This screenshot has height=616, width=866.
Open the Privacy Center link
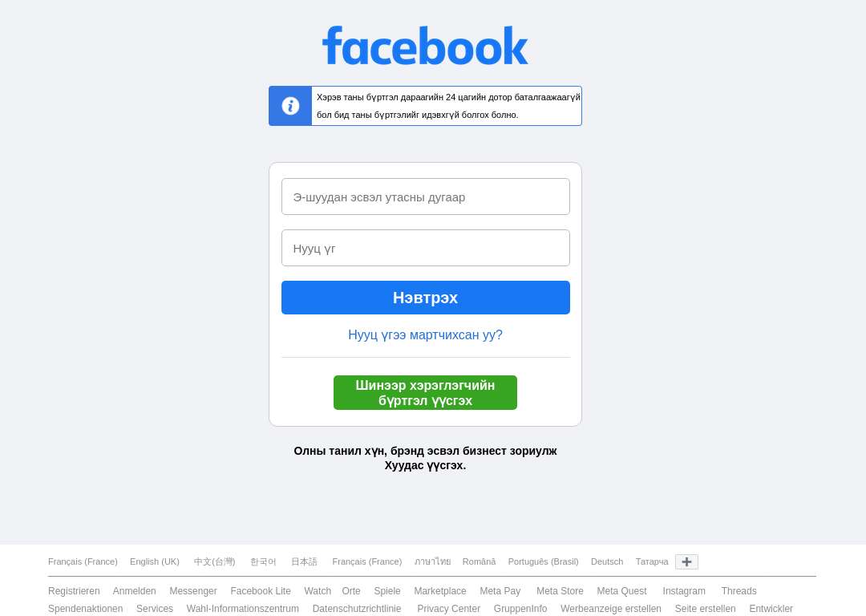448,609
